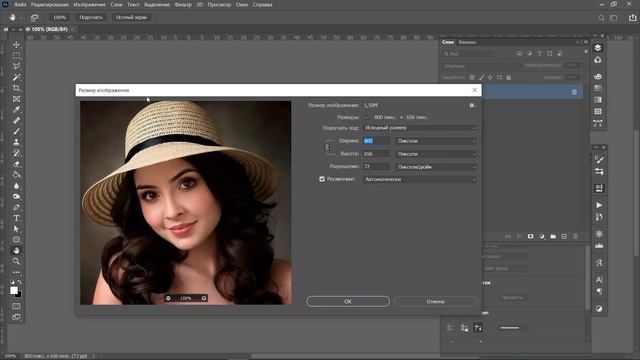The width and height of the screenshot is (640, 360).
Task: Select the Lasso tool
Action: click(16, 66)
